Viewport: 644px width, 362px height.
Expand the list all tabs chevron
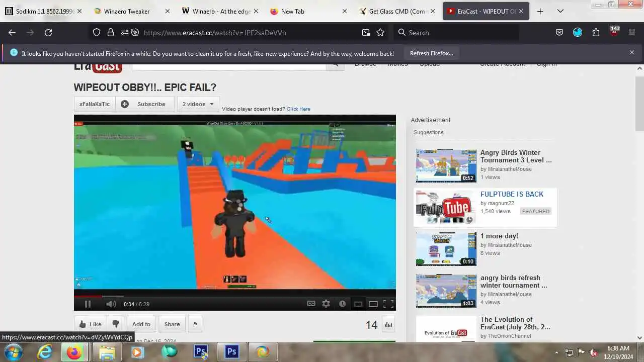tap(560, 11)
